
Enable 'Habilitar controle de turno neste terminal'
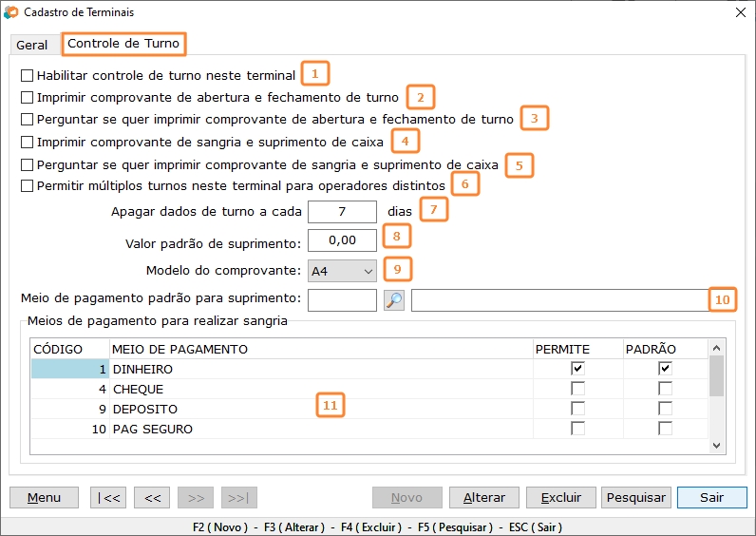pos(27,76)
